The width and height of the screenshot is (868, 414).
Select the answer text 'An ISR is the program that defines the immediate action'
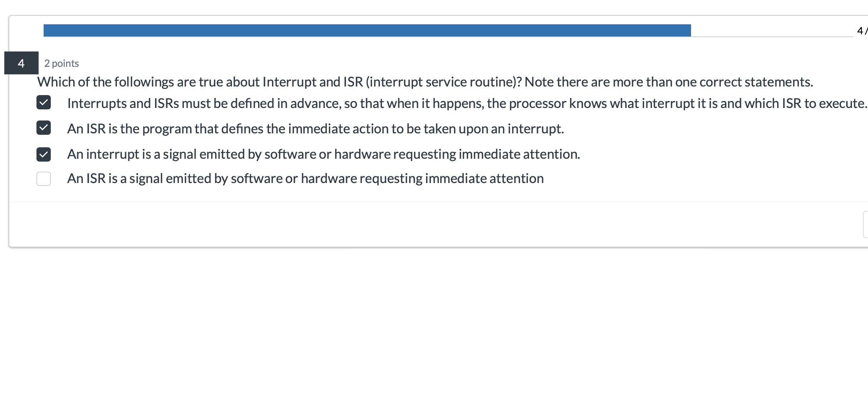pos(315,129)
